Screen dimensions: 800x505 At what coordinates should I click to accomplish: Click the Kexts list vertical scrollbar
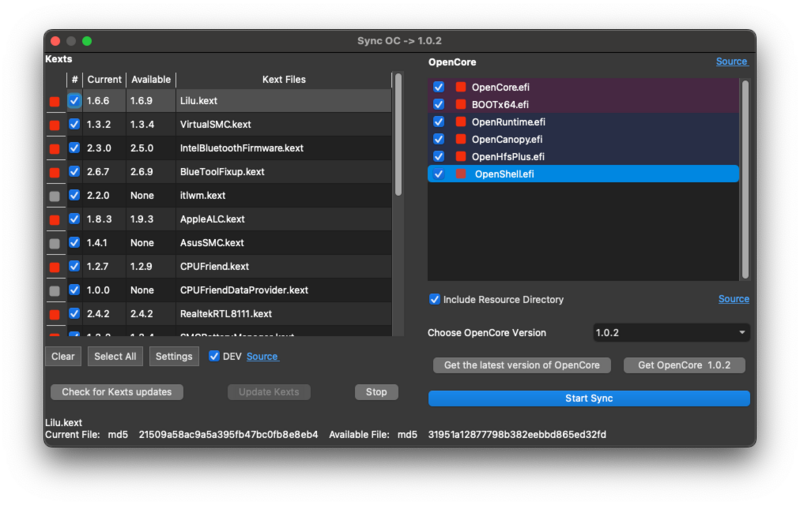398,135
